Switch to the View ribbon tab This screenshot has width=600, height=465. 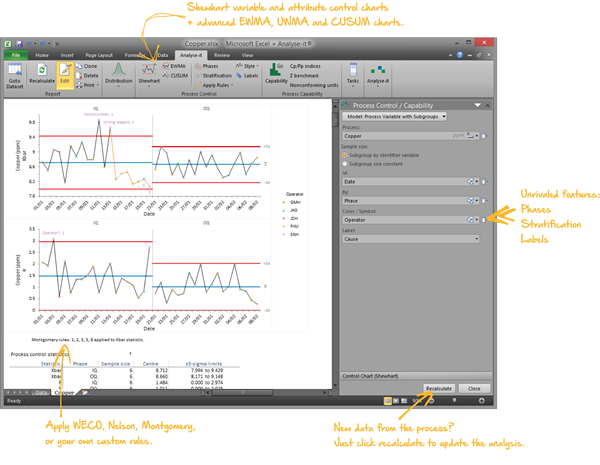tap(247, 55)
